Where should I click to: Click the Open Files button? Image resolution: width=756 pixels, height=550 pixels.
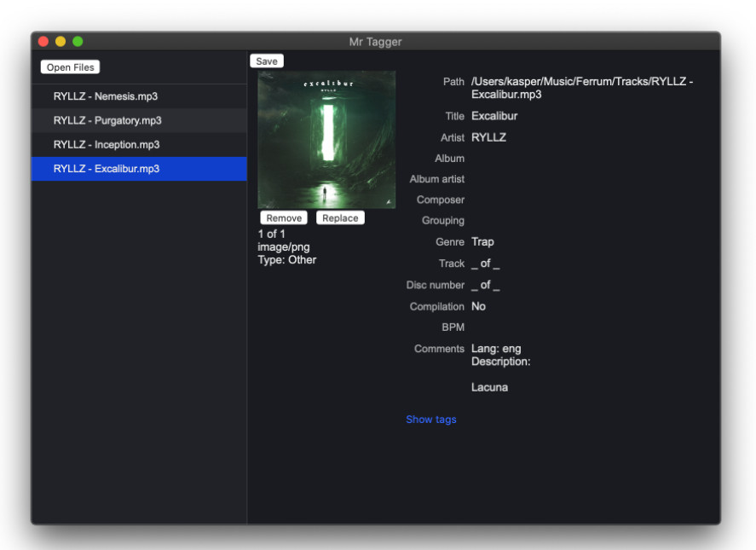pyautogui.click(x=70, y=67)
